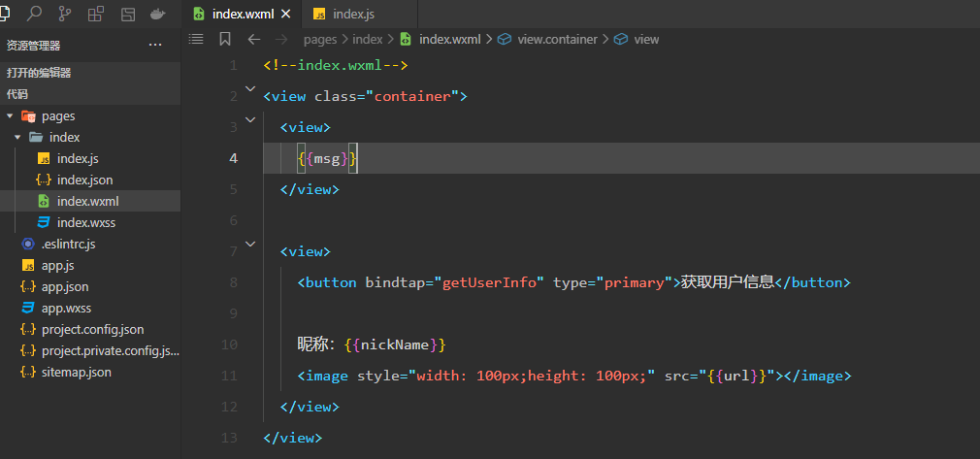Screen dimensions: 980x459
Task: Collapse the pages folder
Action: (x=11, y=116)
